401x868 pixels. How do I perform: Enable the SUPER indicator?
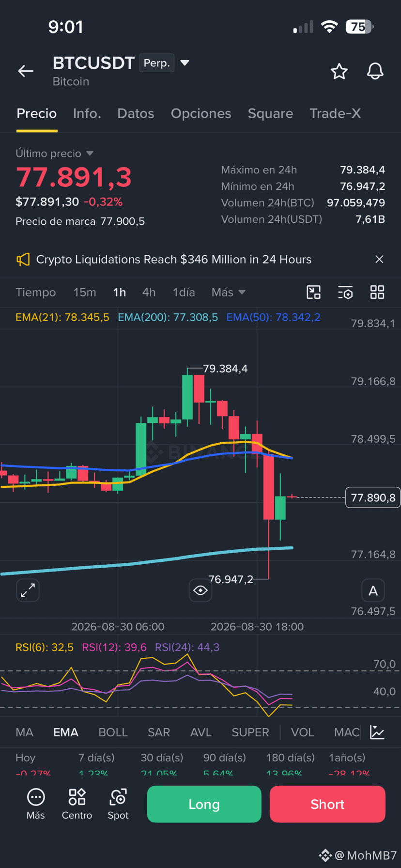tap(250, 732)
